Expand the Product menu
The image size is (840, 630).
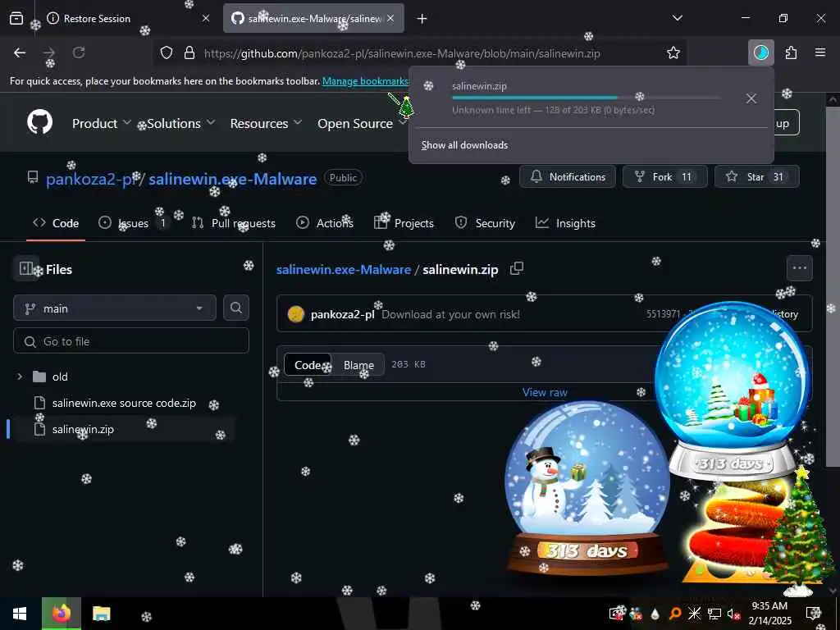[x=101, y=123]
